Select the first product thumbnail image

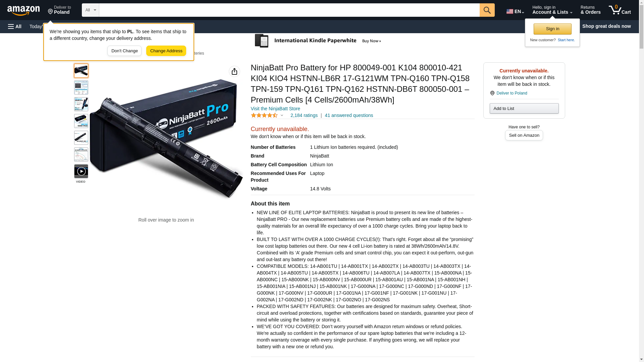tap(81, 71)
